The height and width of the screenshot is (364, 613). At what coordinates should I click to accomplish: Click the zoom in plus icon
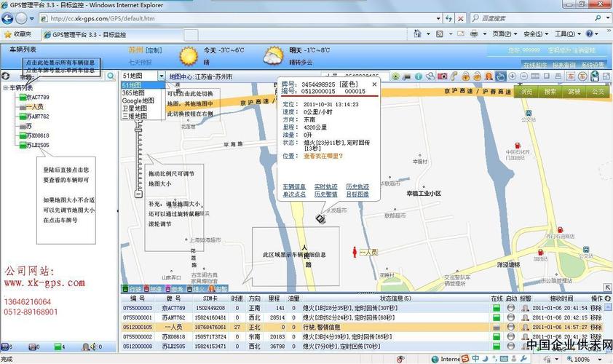[512, 76]
